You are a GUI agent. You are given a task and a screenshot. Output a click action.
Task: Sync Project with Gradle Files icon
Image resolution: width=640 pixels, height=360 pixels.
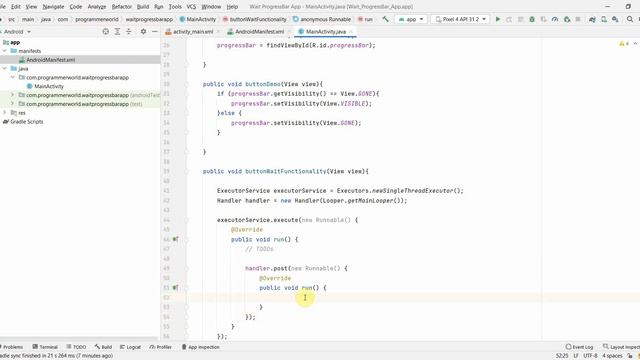click(x=592, y=19)
